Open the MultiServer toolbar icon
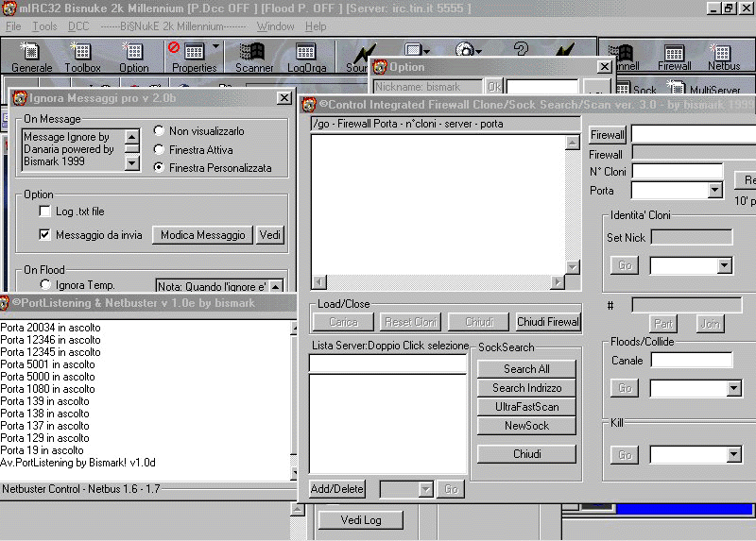This screenshot has width=756, height=541. [704, 89]
